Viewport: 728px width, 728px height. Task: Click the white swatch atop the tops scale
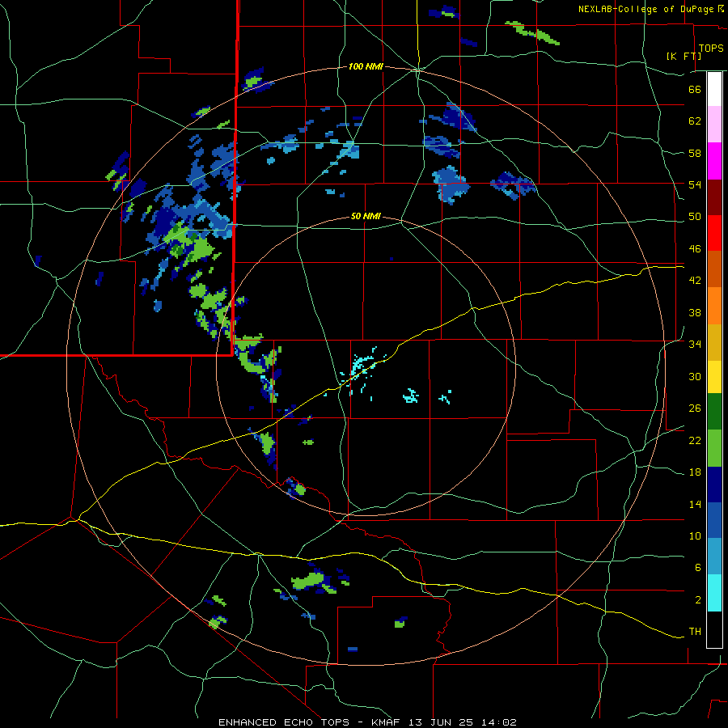point(714,89)
